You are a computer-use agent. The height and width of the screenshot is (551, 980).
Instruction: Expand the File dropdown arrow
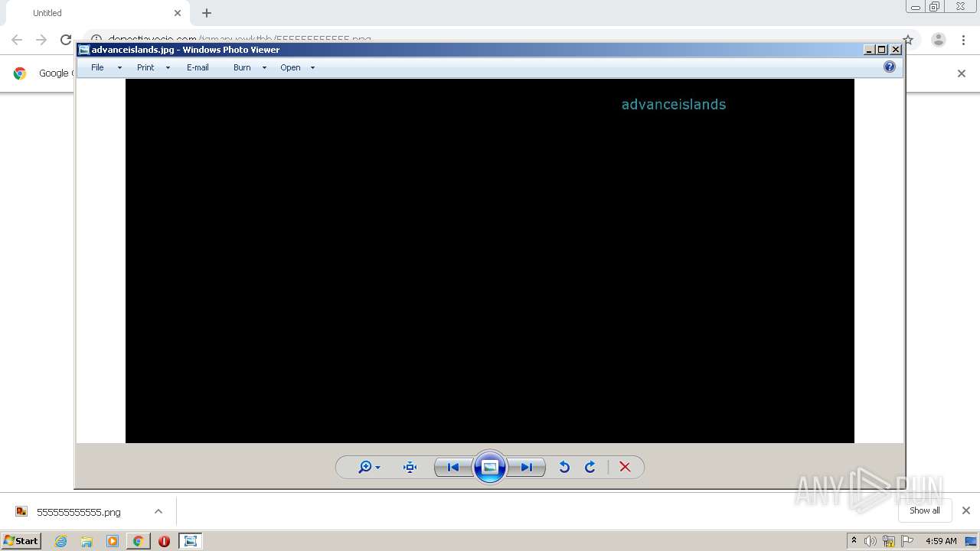(x=119, y=67)
